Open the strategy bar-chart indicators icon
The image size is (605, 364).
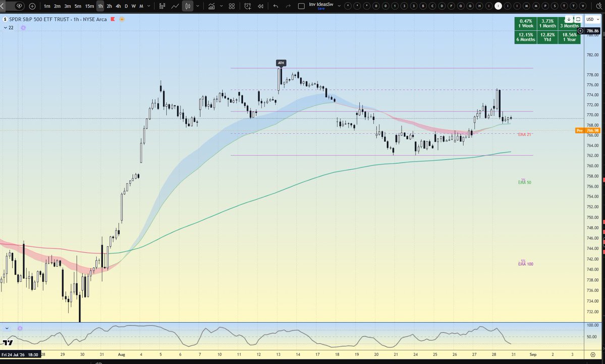(211, 6)
